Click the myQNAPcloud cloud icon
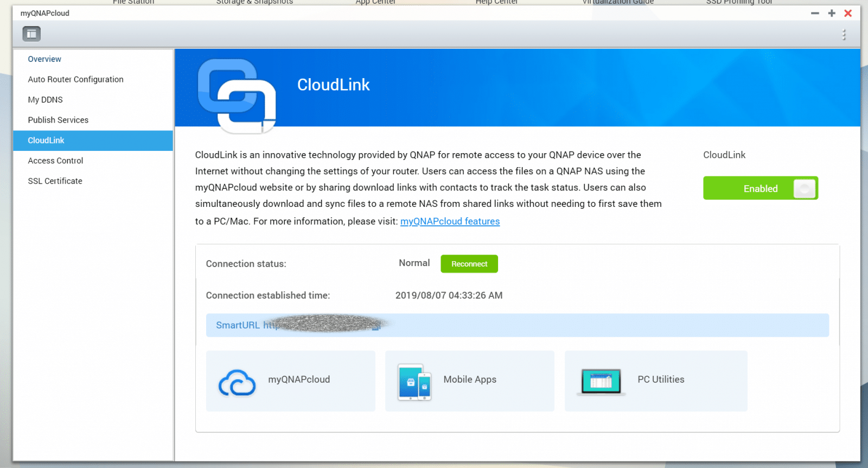This screenshot has height=468, width=868. click(237, 383)
